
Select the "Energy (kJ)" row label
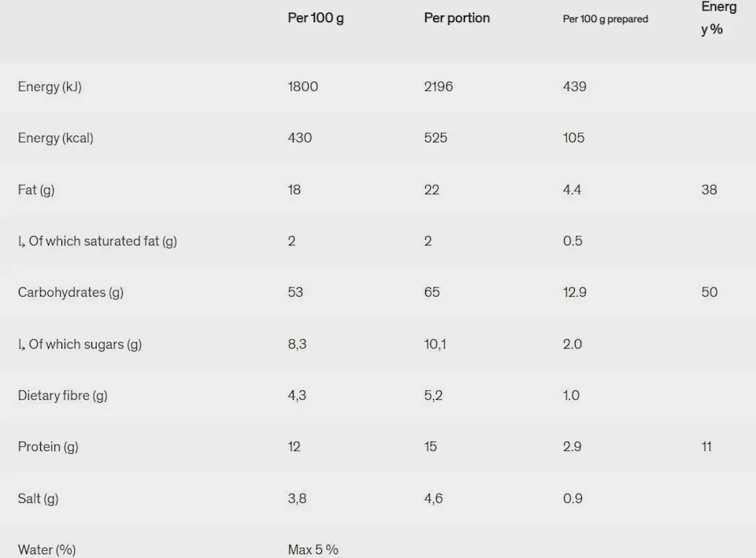(x=50, y=87)
